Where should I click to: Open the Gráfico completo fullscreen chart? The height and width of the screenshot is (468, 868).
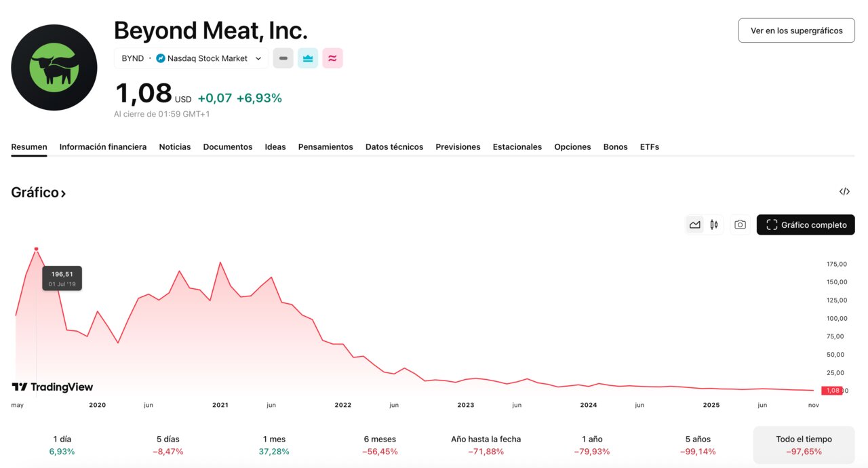pyautogui.click(x=806, y=225)
